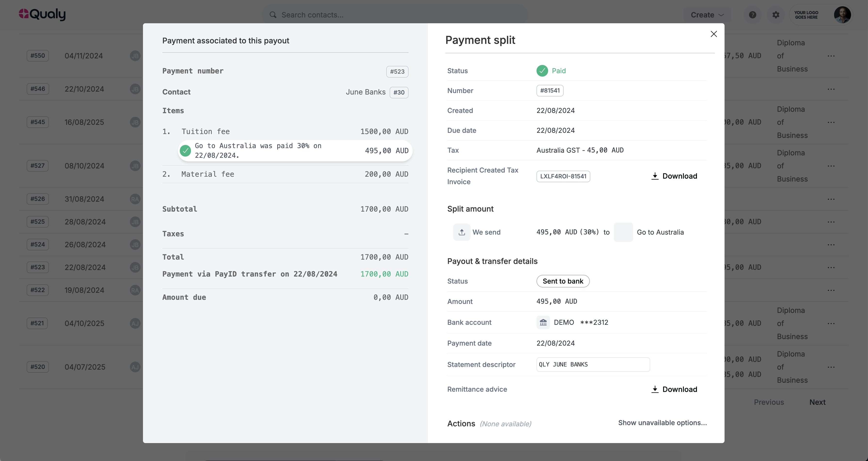Click payment badge #550 in list
This screenshot has height=461, width=868.
click(x=38, y=56)
